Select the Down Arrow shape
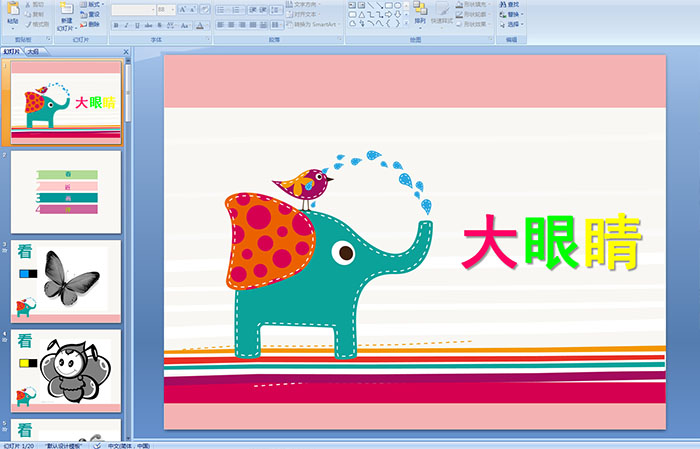 pyautogui.click(x=397, y=14)
